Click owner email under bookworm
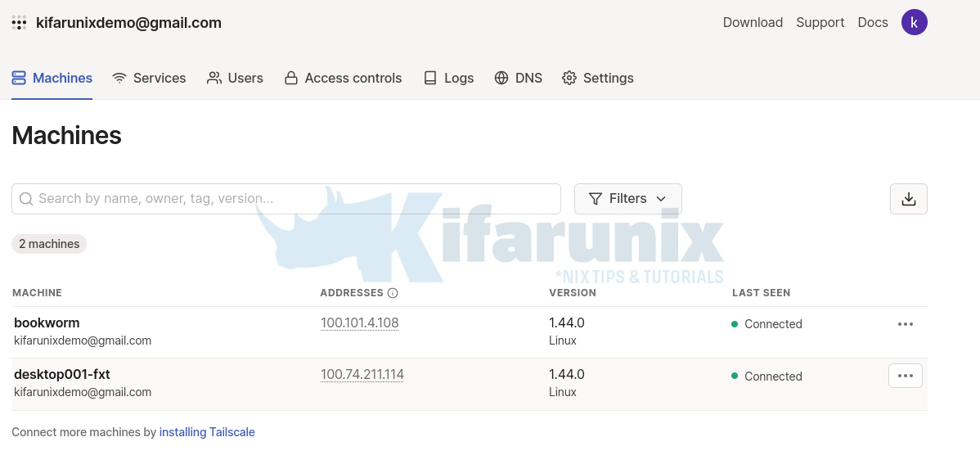Screen dimensions: 980x469 click(83, 340)
